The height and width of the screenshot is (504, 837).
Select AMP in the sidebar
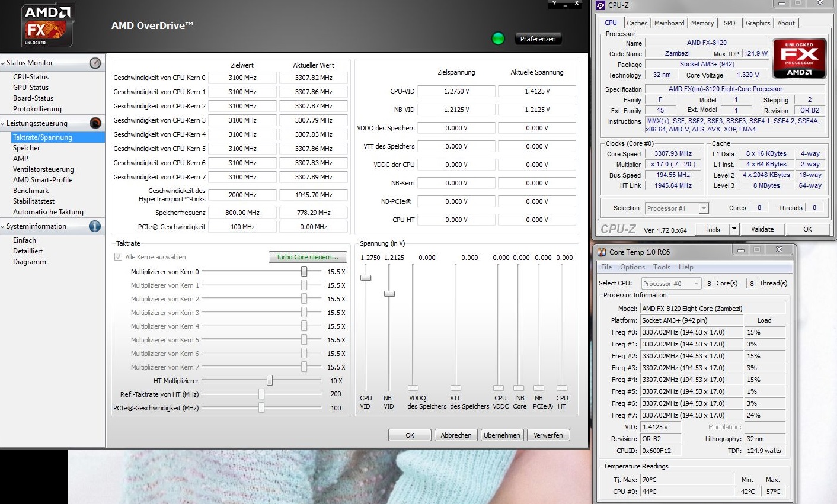(21, 159)
